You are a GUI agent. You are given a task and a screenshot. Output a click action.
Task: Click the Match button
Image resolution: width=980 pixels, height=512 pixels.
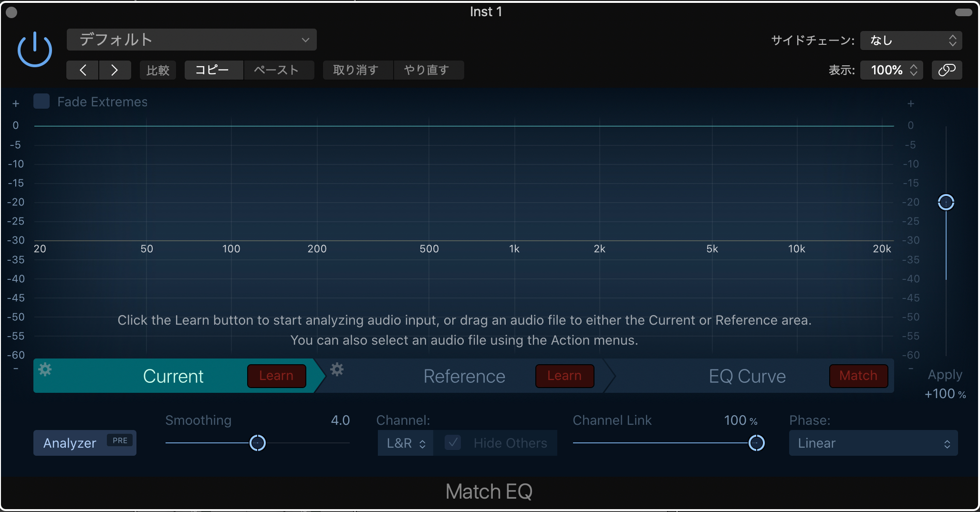click(x=858, y=376)
